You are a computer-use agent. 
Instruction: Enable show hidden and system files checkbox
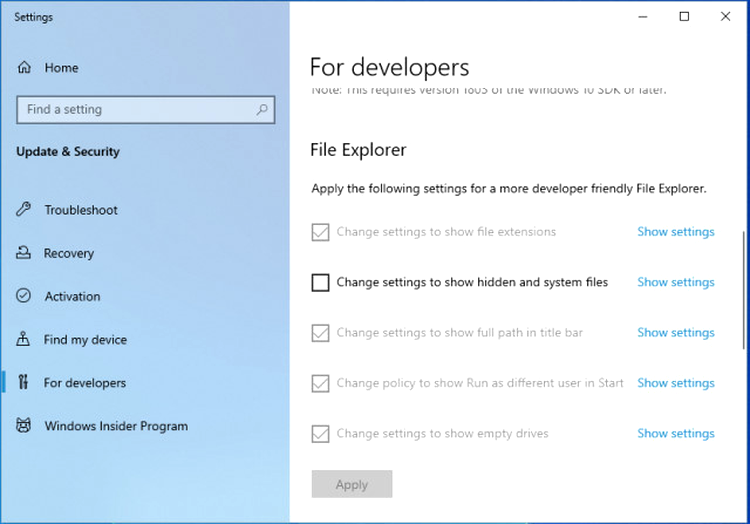[320, 282]
